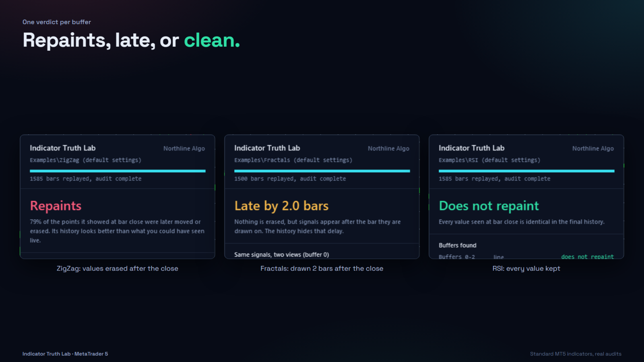Viewport: 644px width, 362px height.
Task: Click the 'Late by 2.0 bars' verdict
Action: coord(281,206)
